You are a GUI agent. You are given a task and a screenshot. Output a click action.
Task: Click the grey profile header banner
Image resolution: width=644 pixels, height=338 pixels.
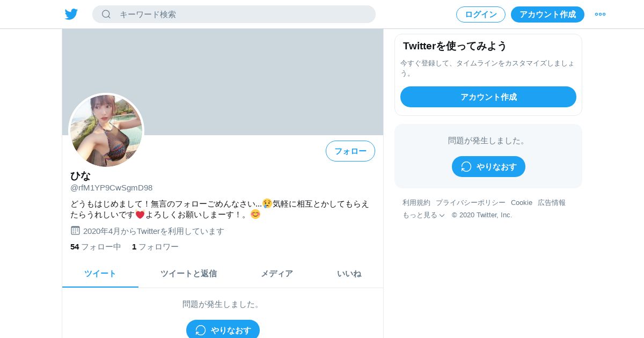tap(223, 82)
